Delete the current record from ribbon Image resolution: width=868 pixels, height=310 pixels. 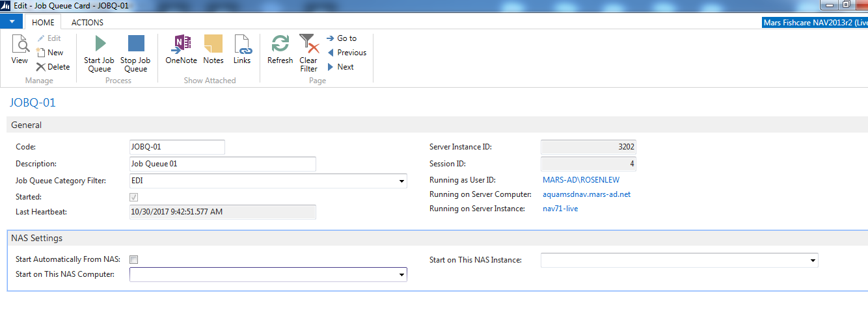point(53,67)
